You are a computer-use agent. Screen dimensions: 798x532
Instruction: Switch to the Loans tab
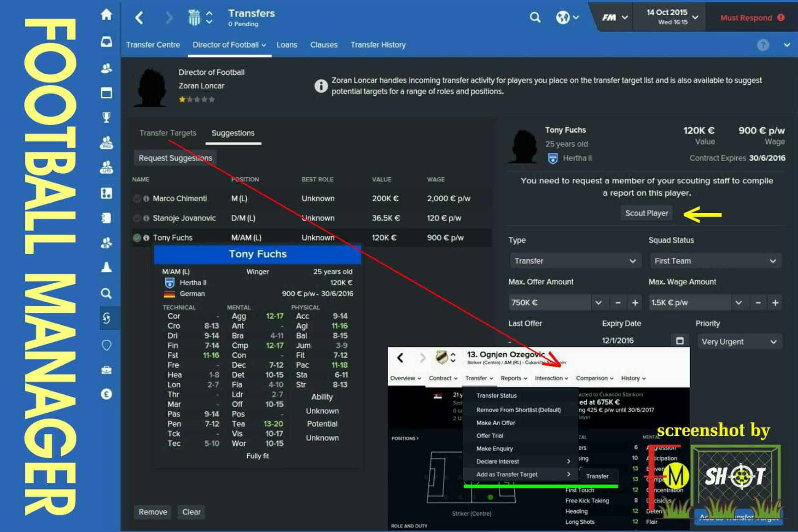tap(286, 45)
